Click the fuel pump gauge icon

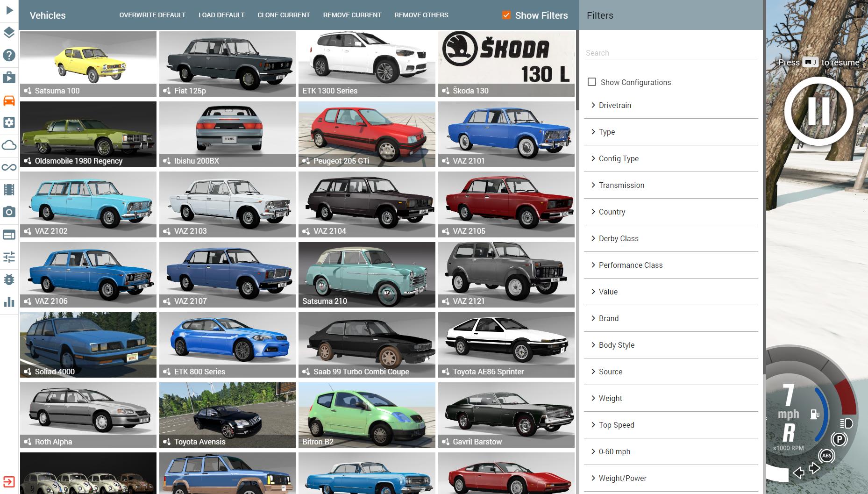815,414
